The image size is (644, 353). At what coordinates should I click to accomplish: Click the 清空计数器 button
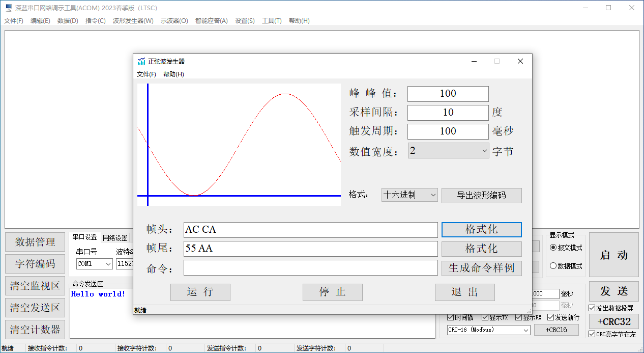click(x=35, y=330)
